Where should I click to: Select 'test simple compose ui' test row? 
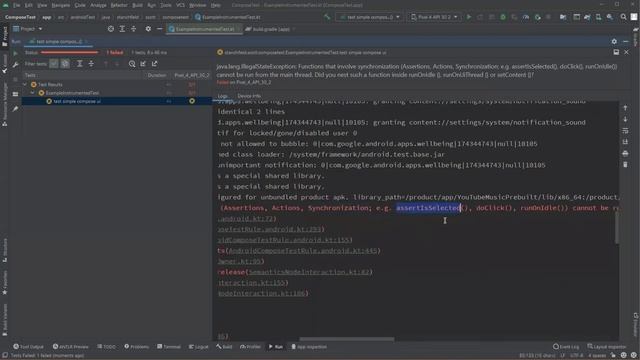click(x=117, y=101)
